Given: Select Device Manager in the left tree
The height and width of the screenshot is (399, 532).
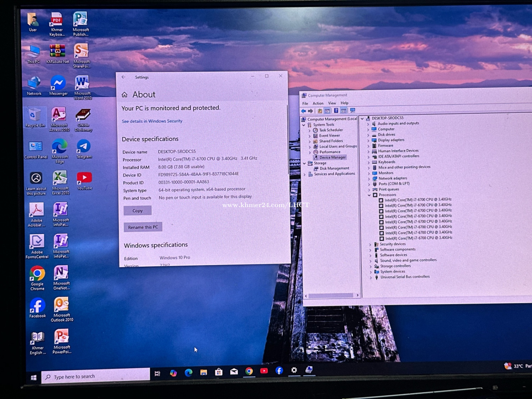Looking at the screenshot, I should (330, 157).
